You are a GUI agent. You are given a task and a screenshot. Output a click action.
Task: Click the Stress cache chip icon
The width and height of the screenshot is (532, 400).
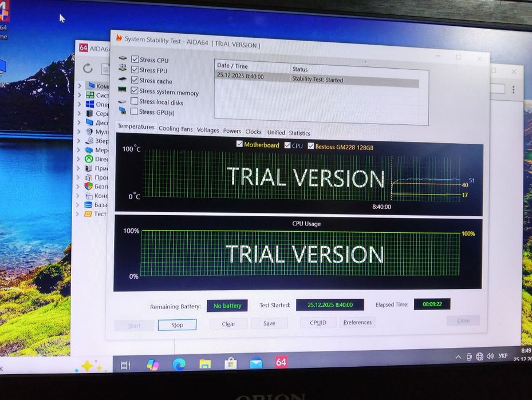122,80
